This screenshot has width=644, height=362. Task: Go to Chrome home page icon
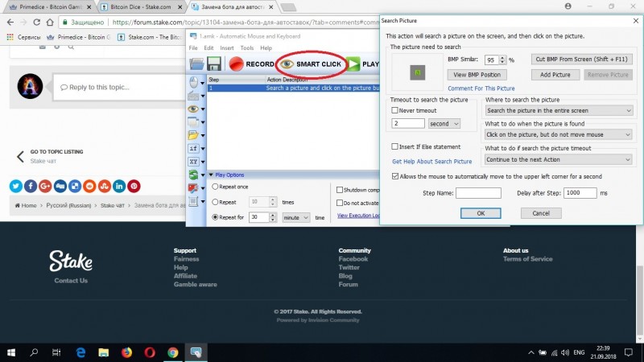(50, 23)
